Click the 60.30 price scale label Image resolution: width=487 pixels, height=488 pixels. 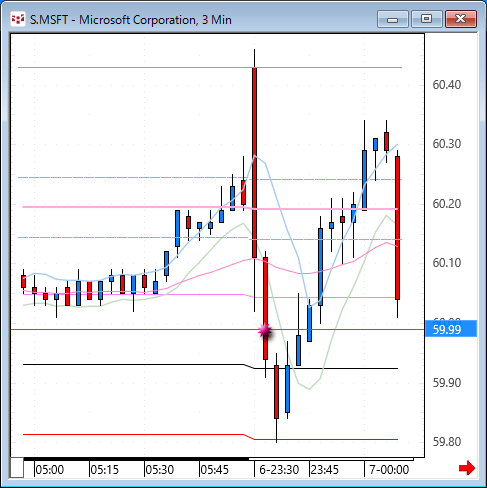point(447,144)
